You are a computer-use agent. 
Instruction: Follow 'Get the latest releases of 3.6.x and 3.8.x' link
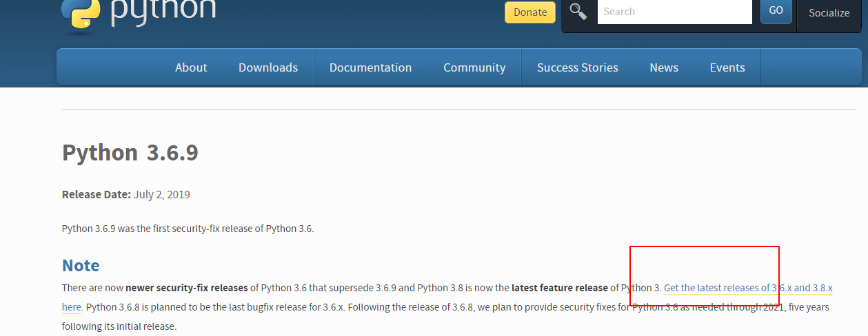point(748,288)
